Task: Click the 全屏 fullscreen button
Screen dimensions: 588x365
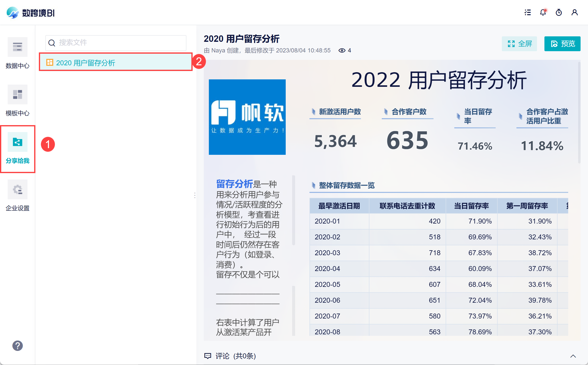Action: [519, 44]
